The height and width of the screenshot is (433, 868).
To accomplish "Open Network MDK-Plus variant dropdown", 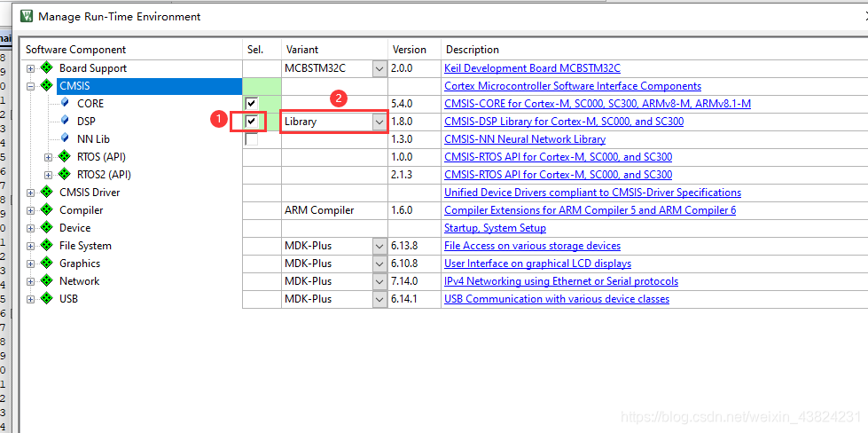I will 379,281.
